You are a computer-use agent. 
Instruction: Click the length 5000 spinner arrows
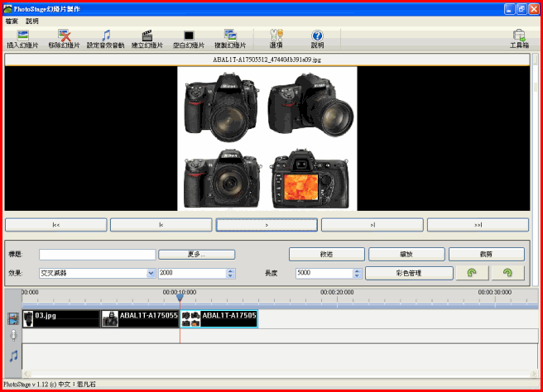click(357, 273)
